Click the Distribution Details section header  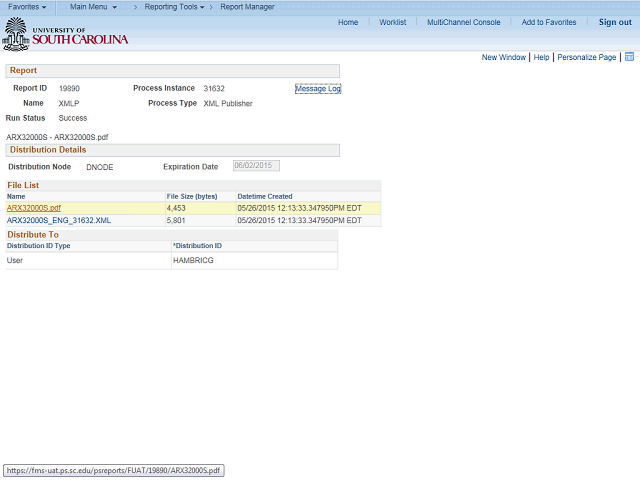pos(172,150)
